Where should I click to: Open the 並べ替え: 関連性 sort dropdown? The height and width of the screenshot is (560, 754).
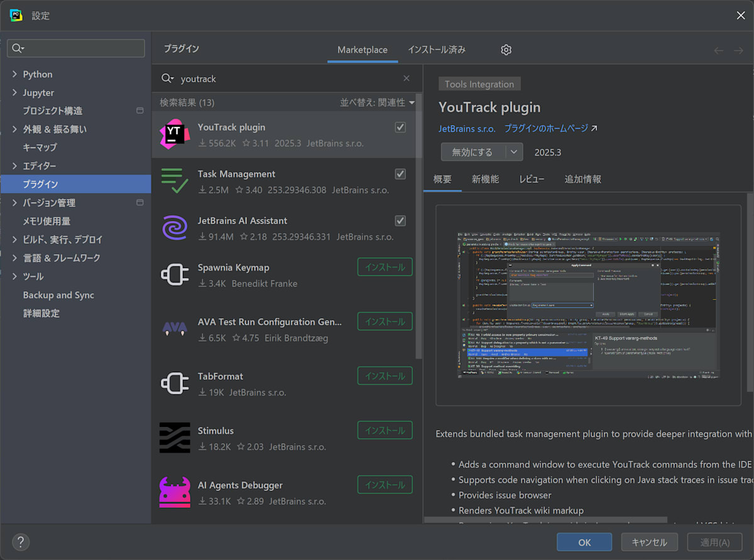(x=378, y=102)
